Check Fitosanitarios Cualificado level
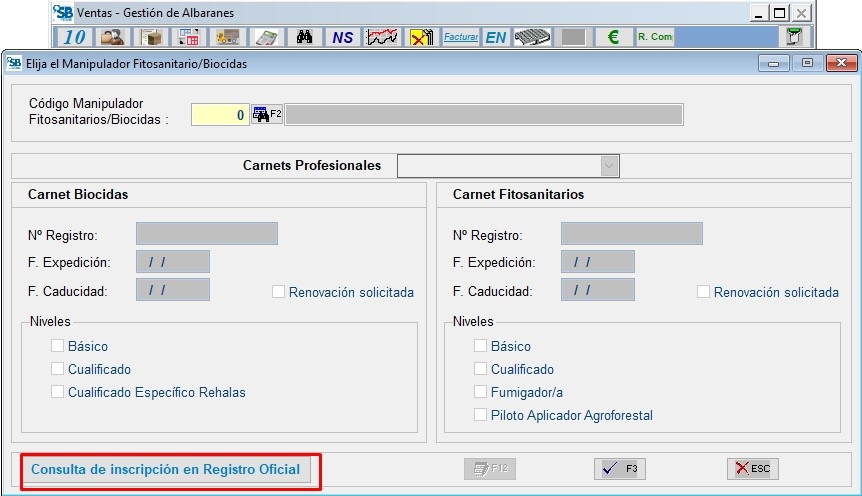 click(x=480, y=368)
